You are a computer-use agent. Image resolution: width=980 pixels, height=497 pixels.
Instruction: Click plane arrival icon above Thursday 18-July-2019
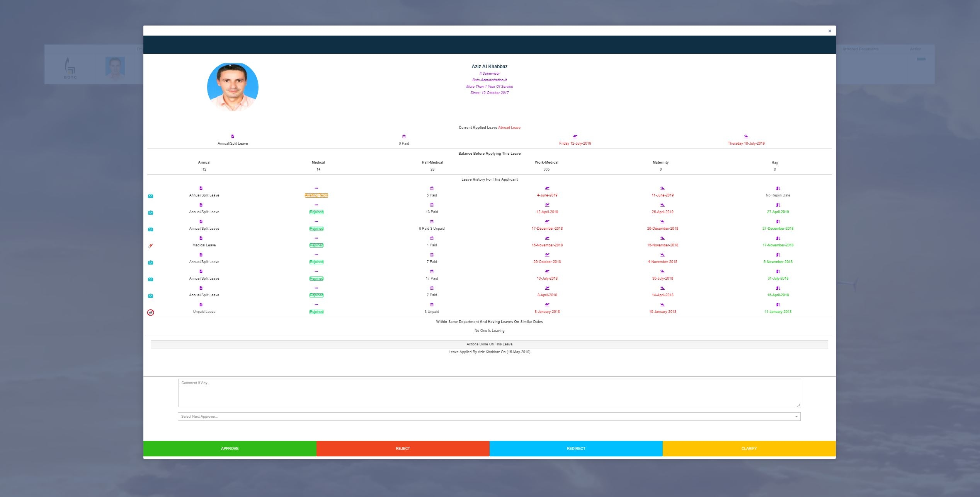coord(746,137)
